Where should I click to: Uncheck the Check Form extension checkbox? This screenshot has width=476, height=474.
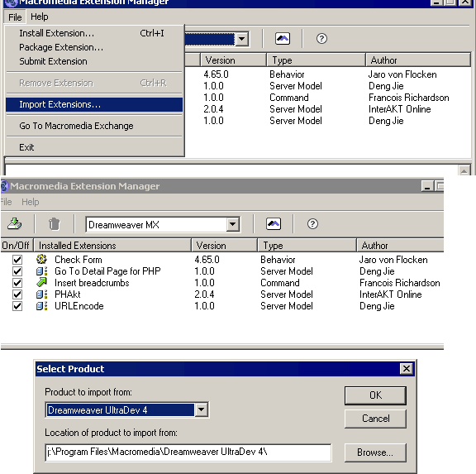17,260
